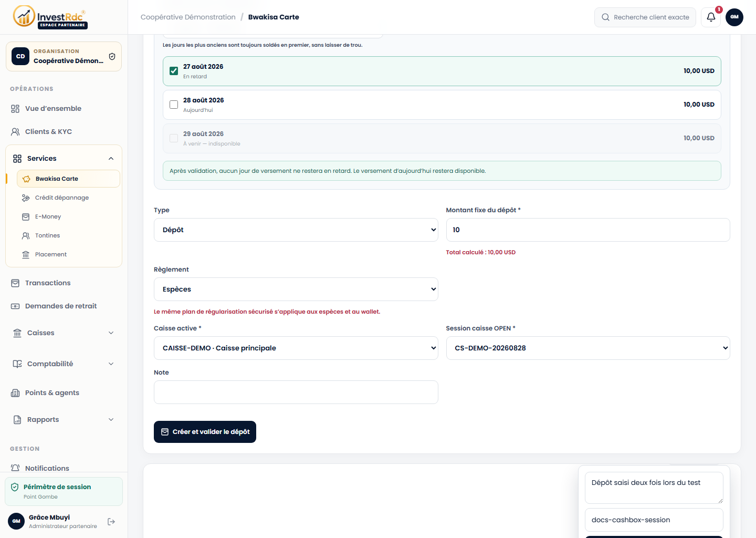Click the Points & agents building icon
The image size is (756, 538).
tap(15, 393)
